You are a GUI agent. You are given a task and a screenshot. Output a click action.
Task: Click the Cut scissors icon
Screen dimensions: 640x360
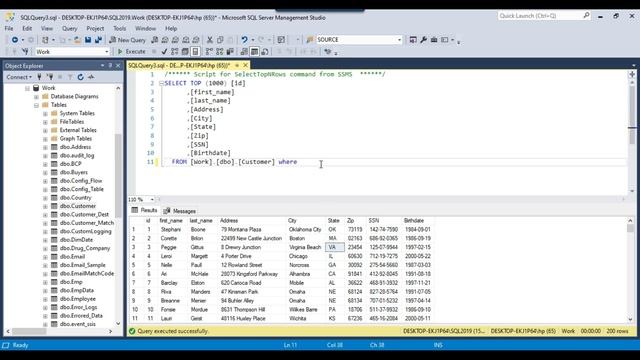pos(210,40)
